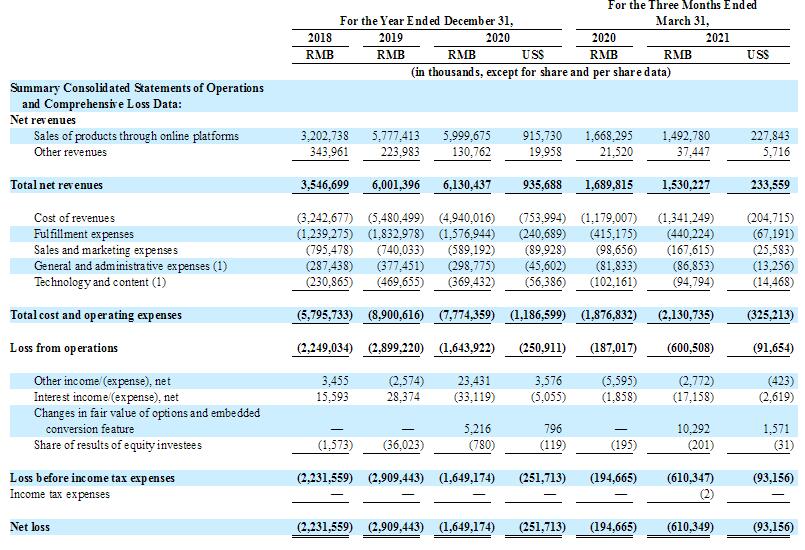
Task: Select the 'in thousands, except for share' note
Action: click(x=541, y=72)
